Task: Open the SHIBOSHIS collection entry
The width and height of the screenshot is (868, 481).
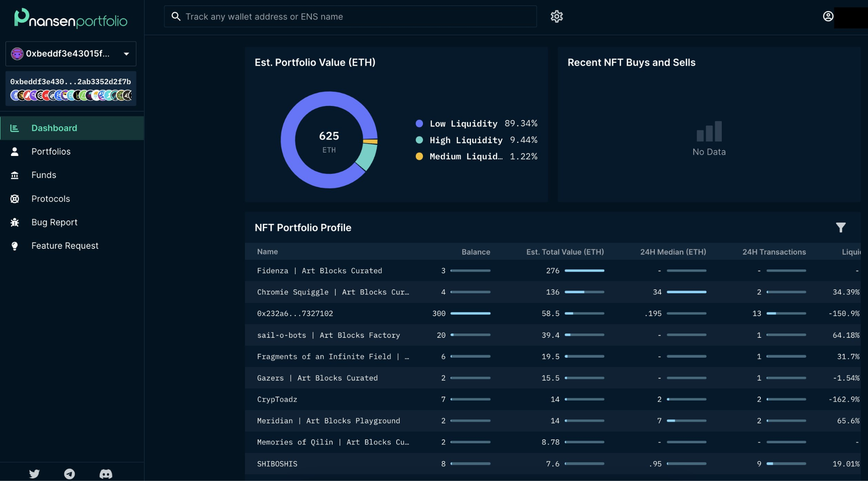Action: point(277,464)
